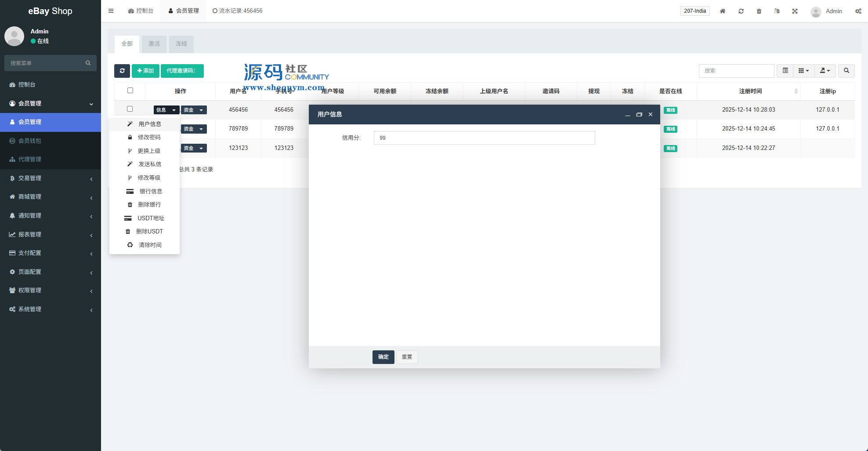868x451 pixels.
Task: Click the home icon in top bar
Action: [723, 11]
